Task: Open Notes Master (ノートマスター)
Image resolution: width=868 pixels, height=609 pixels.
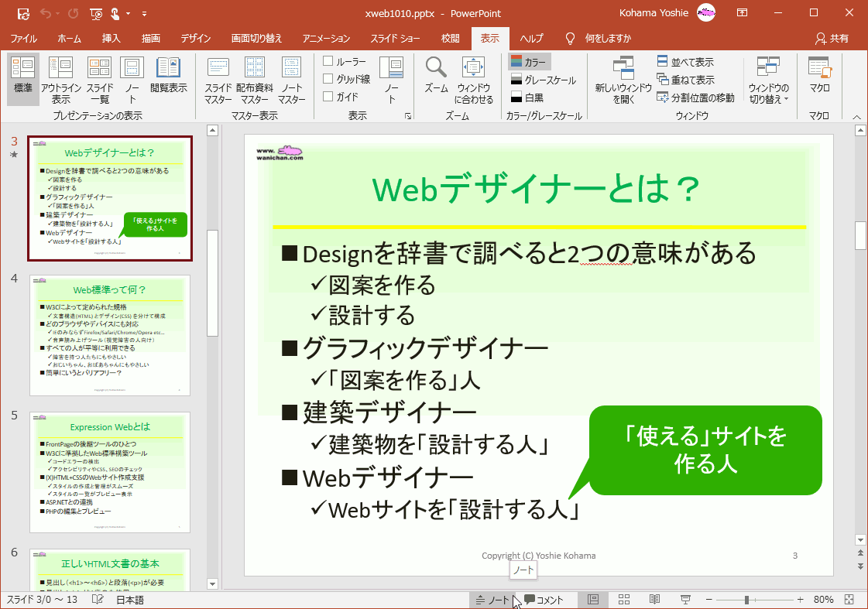Action: point(291,80)
